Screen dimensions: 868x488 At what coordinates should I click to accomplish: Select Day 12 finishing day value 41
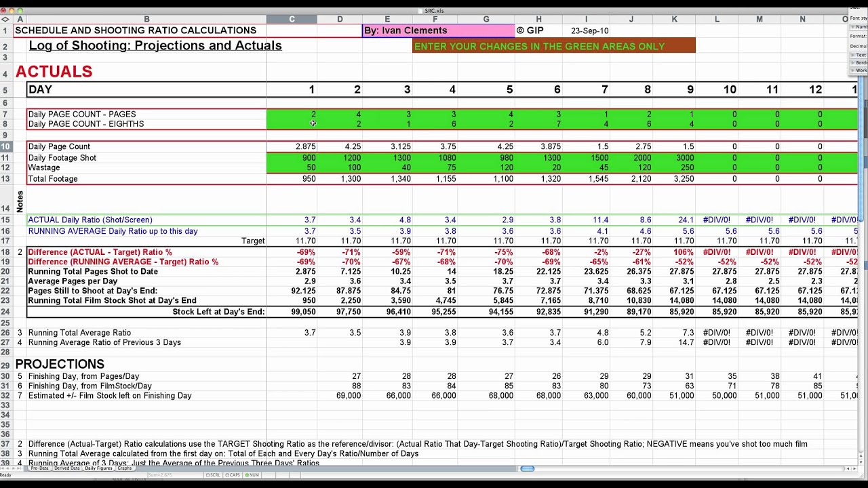point(802,376)
